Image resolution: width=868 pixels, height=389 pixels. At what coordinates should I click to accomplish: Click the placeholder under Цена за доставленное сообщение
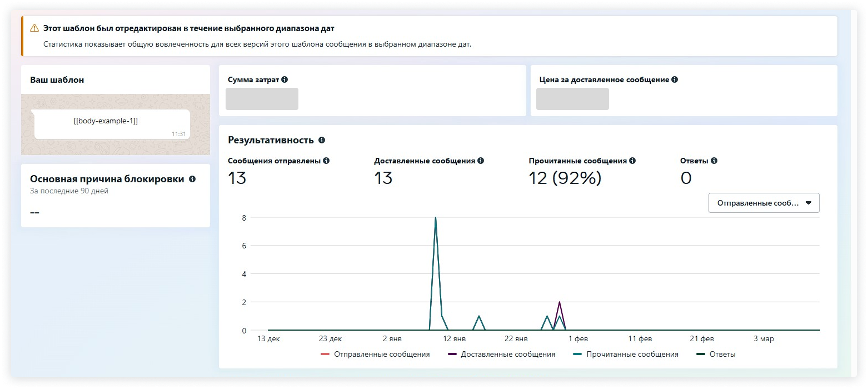click(572, 99)
